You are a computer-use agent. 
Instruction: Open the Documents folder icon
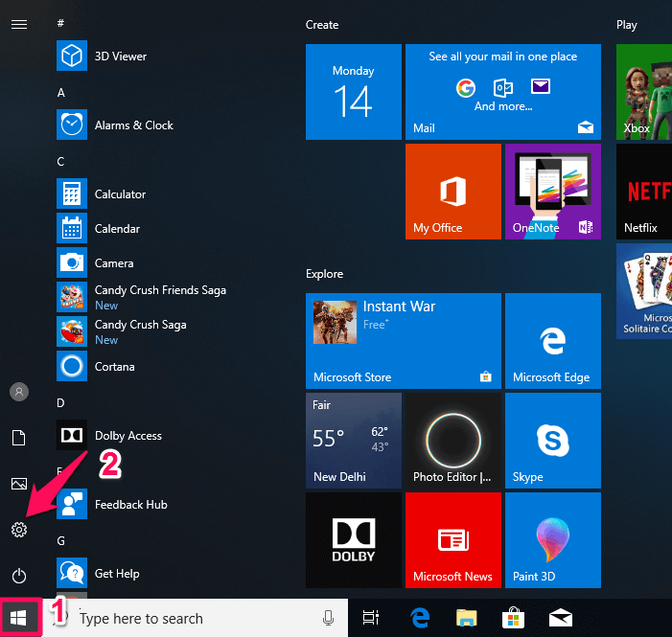[x=19, y=438]
